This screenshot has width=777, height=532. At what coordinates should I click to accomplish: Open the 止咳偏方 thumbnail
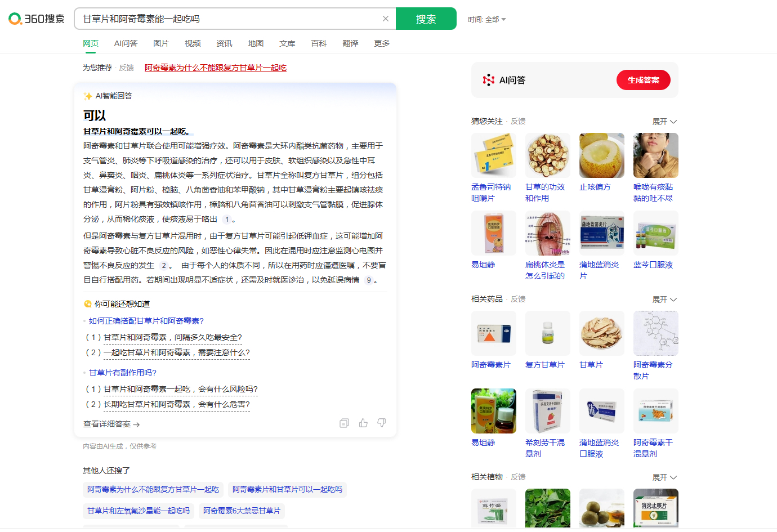click(602, 155)
